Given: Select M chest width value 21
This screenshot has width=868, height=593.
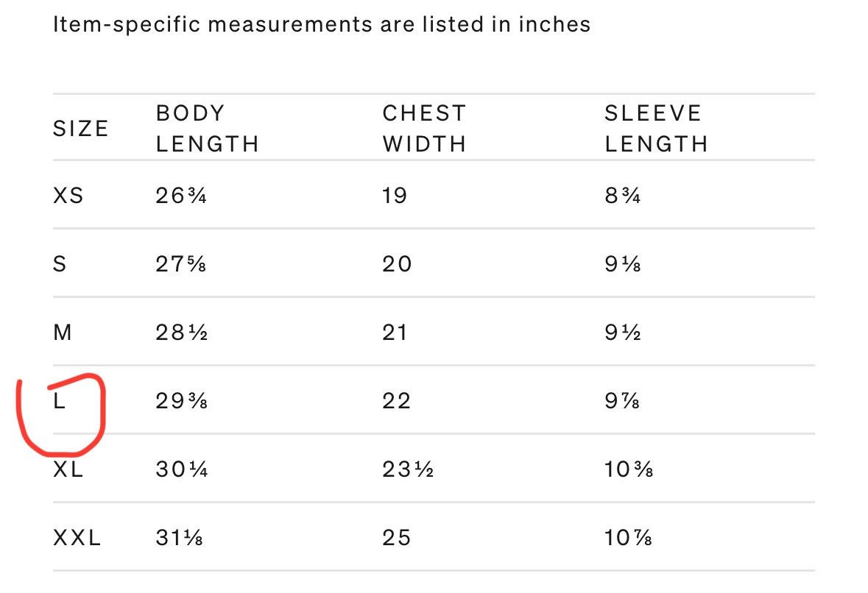Looking at the screenshot, I should point(395,333).
